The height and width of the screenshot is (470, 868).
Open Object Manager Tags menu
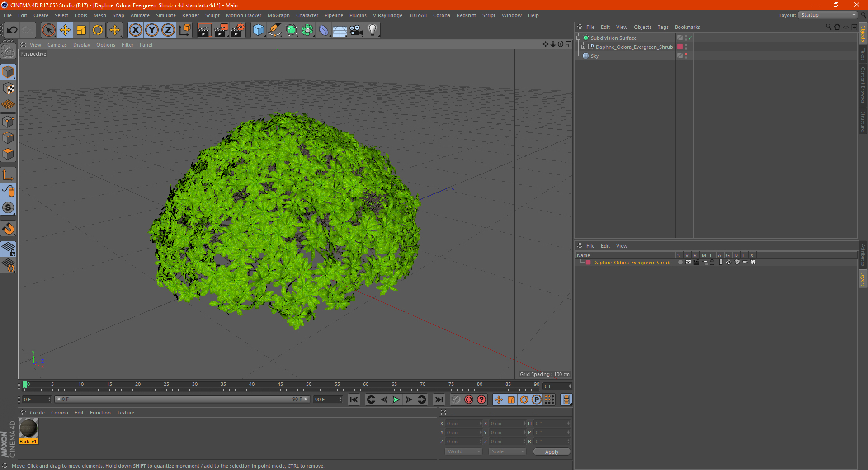663,27
